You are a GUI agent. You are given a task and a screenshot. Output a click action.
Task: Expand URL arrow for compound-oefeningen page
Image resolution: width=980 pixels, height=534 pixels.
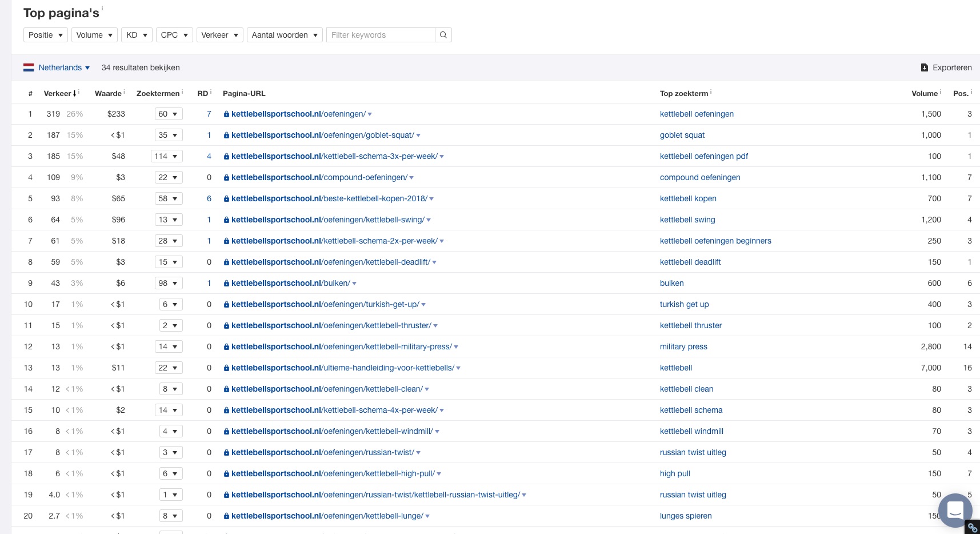point(411,178)
